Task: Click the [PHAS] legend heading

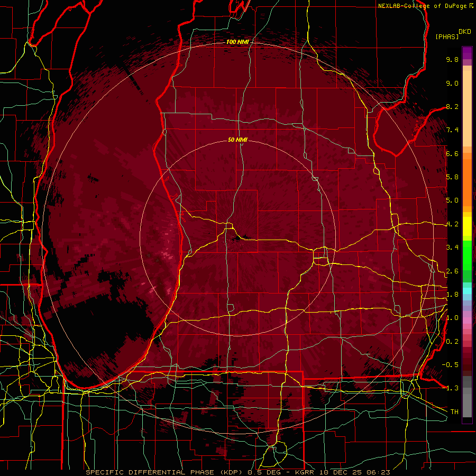Action: coord(447,36)
